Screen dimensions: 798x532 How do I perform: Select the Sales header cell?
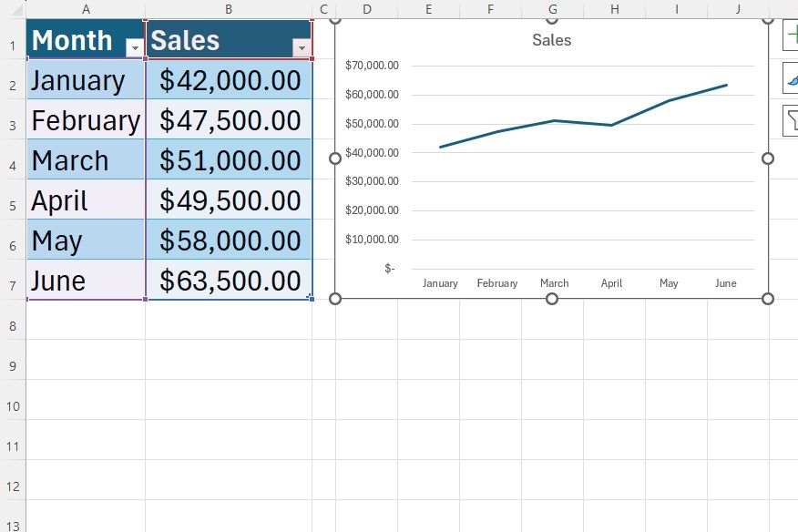coord(229,39)
